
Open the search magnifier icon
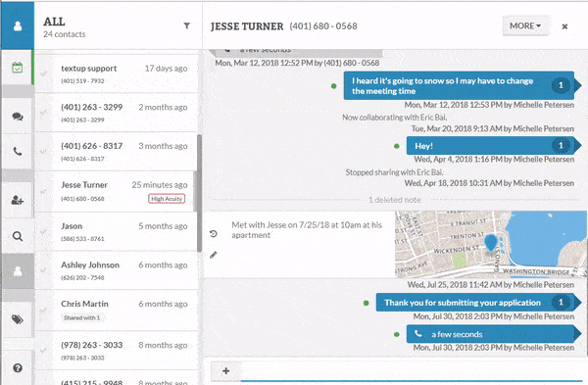pos(18,236)
